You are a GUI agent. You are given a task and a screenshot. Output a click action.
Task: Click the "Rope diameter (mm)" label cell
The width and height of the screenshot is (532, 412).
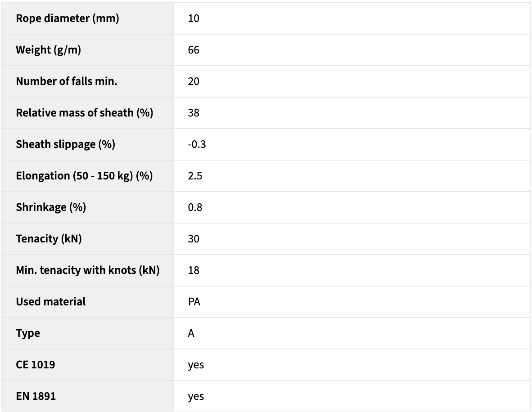(68, 18)
